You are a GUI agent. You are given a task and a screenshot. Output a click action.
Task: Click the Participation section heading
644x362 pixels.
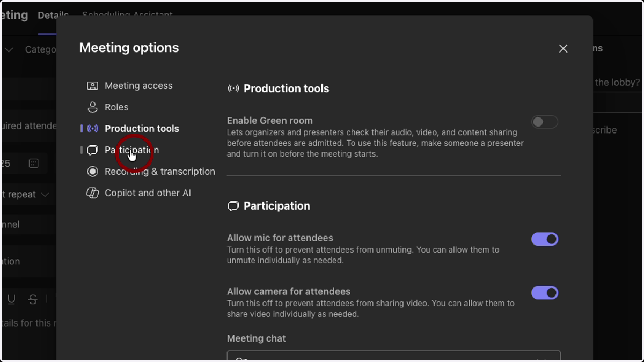point(276,206)
